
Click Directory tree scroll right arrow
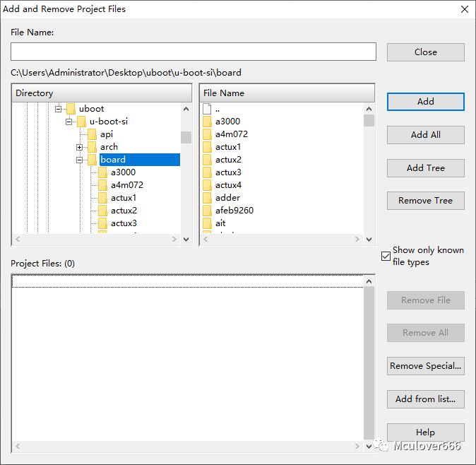[174, 240]
